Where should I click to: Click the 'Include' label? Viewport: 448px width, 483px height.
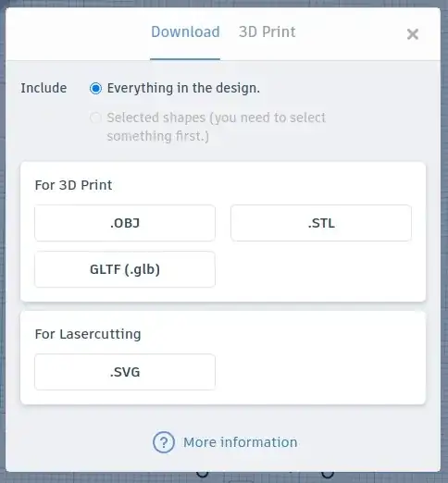(x=44, y=88)
